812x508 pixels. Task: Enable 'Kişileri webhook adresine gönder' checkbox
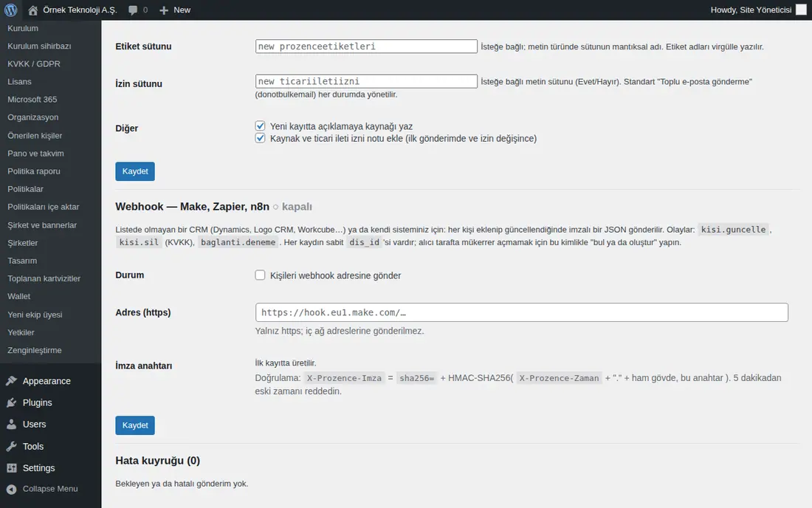pyautogui.click(x=260, y=275)
